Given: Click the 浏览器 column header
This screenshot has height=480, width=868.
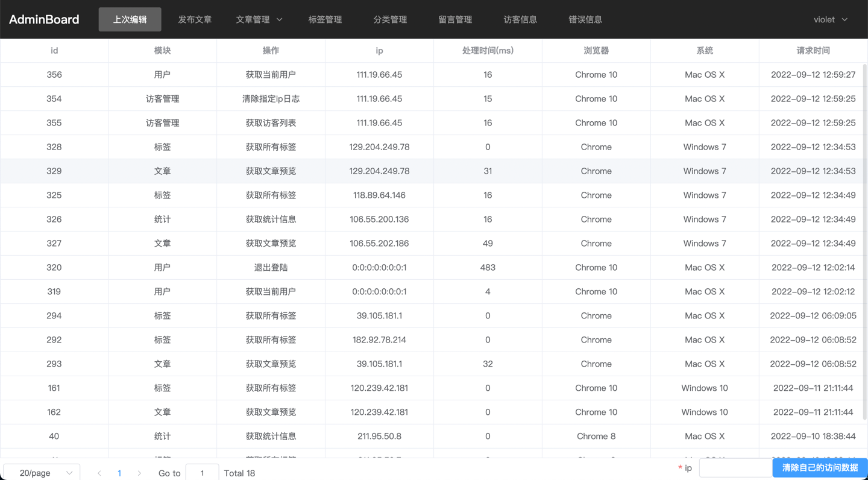Looking at the screenshot, I should pos(596,51).
